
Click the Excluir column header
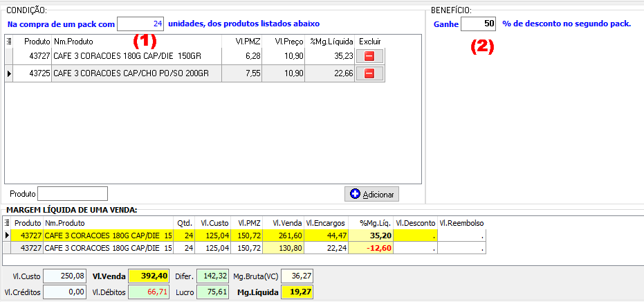369,42
